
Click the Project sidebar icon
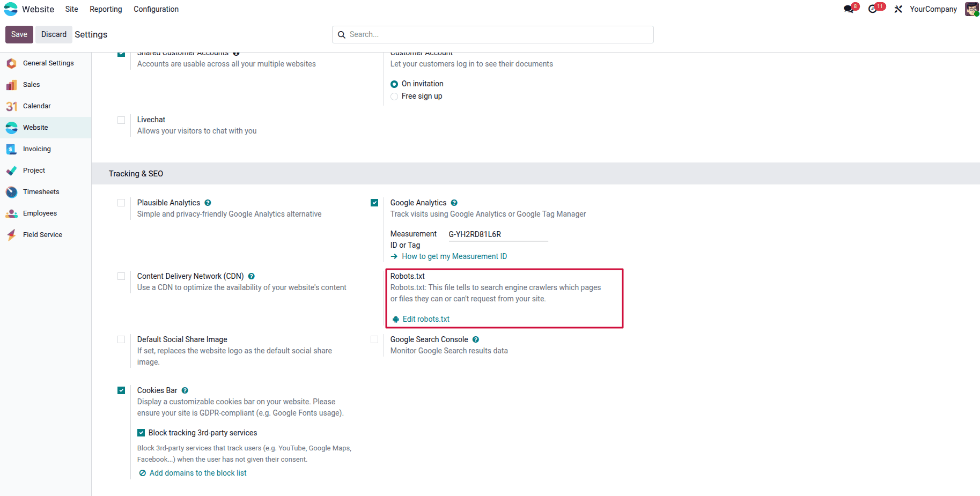(x=11, y=171)
